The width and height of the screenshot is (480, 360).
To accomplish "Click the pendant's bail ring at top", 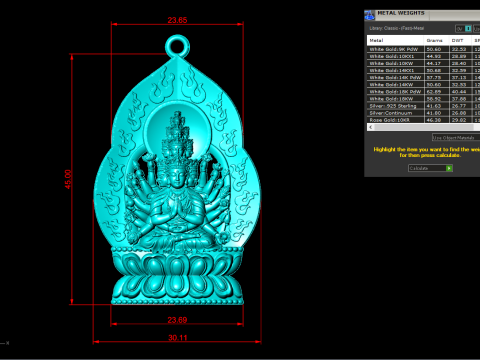I will [177, 46].
